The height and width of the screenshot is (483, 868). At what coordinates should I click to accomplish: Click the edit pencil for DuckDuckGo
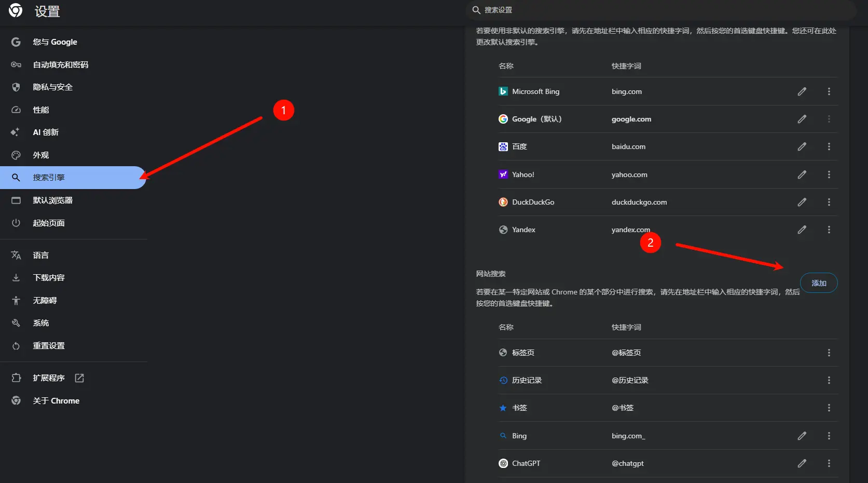pyautogui.click(x=802, y=202)
